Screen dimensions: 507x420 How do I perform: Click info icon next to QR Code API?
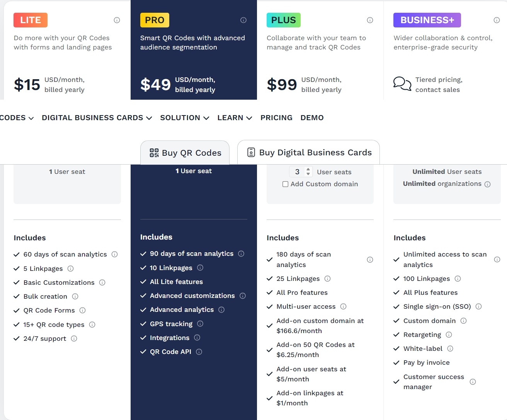pos(199,352)
